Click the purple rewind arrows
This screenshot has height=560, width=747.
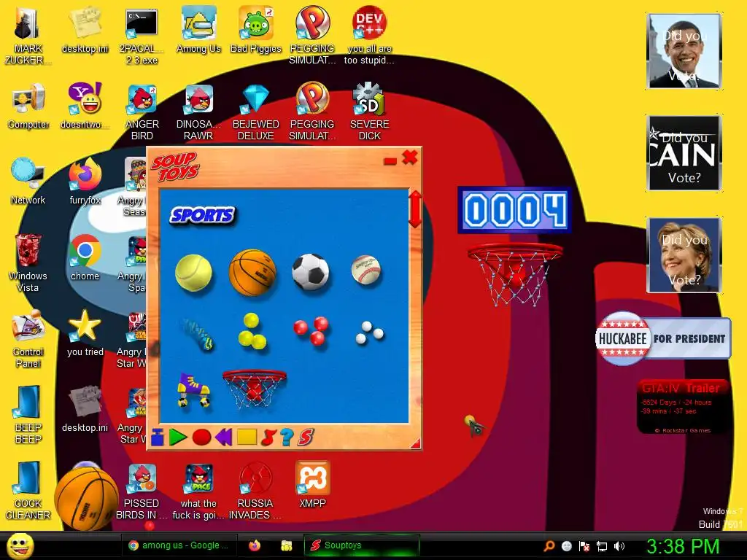click(223, 437)
